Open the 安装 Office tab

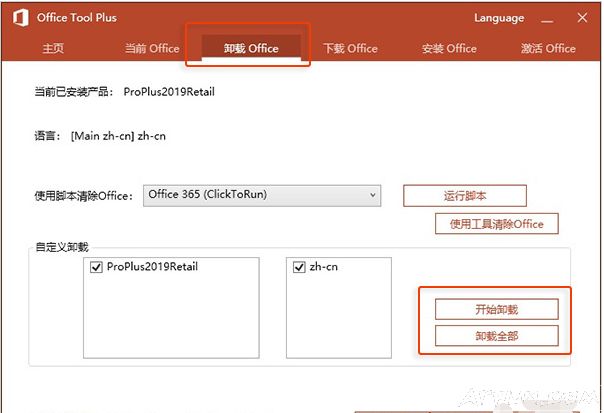449,48
